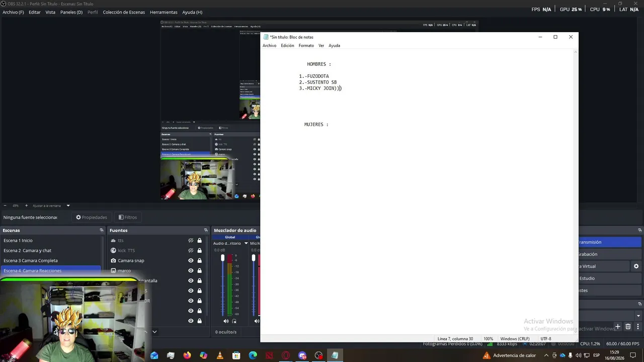
Task: Show hidden system tray icons chevron
Action: [x=546, y=355]
